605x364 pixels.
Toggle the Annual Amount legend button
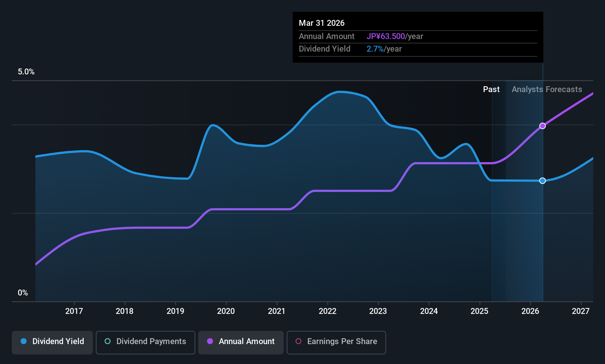[241, 343]
